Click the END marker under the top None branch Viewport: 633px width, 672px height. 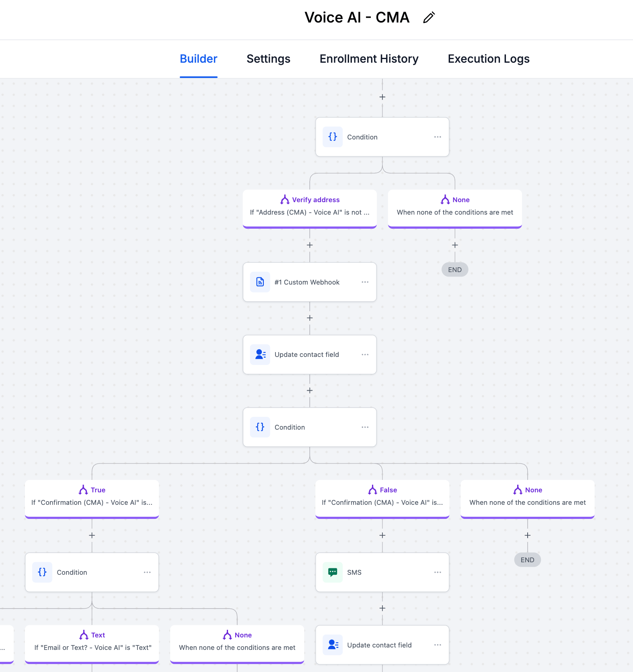tap(455, 270)
